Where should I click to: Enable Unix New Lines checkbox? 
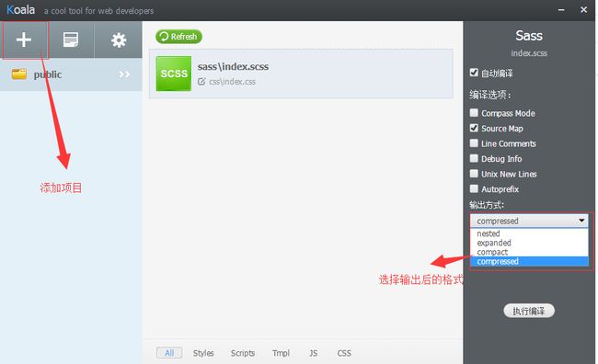(x=474, y=174)
